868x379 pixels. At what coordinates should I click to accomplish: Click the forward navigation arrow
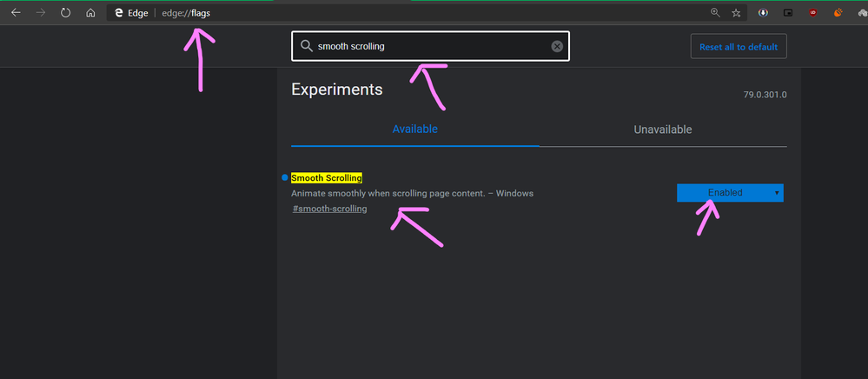pyautogui.click(x=41, y=13)
